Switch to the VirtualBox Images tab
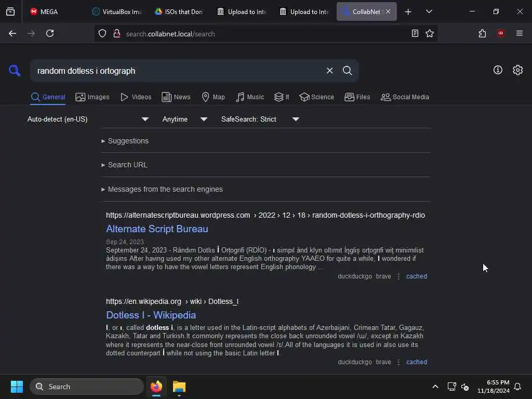 117,12
